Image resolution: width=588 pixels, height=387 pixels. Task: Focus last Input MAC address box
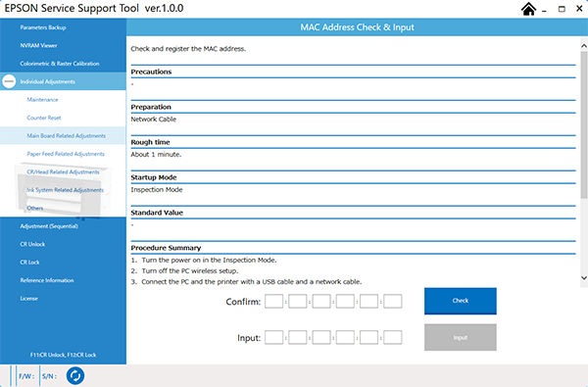click(393, 337)
